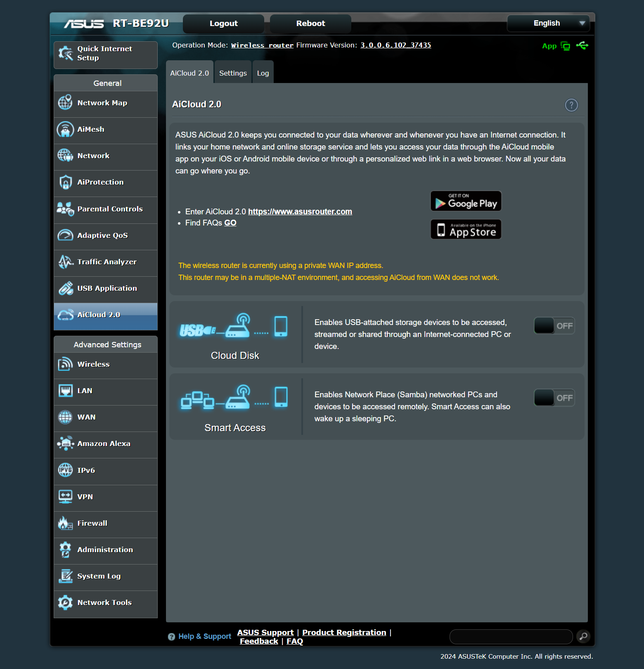This screenshot has width=644, height=669.
Task: Open the Google Play badge
Action: coord(466,201)
